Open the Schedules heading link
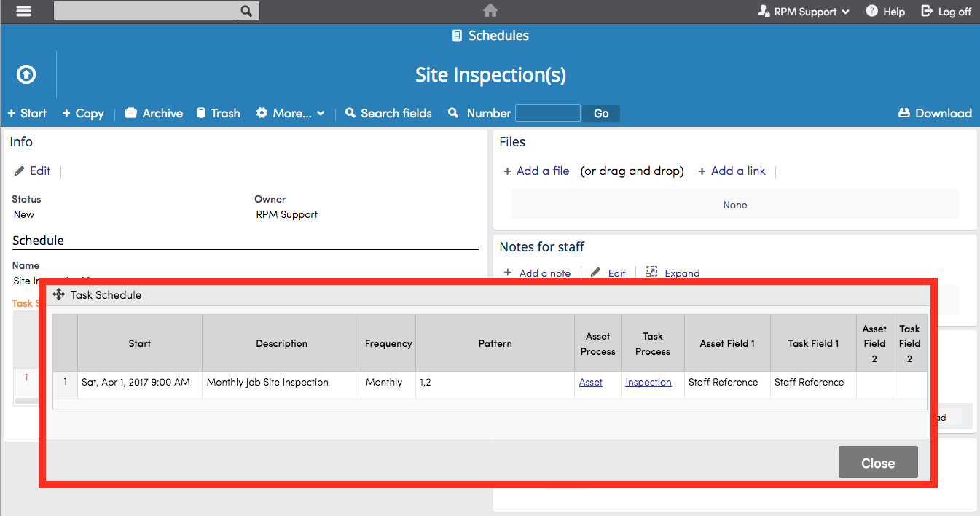980x516 pixels. coord(490,36)
